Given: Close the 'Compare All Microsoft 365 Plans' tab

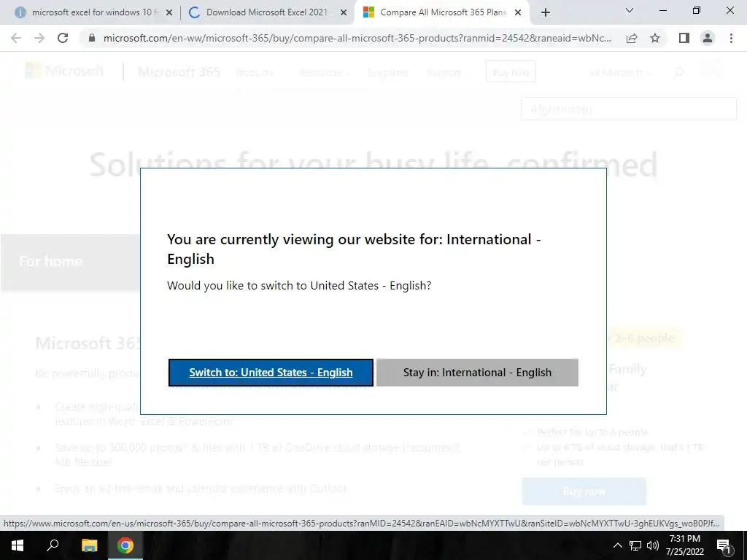Looking at the screenshot, I should [518, 13].
